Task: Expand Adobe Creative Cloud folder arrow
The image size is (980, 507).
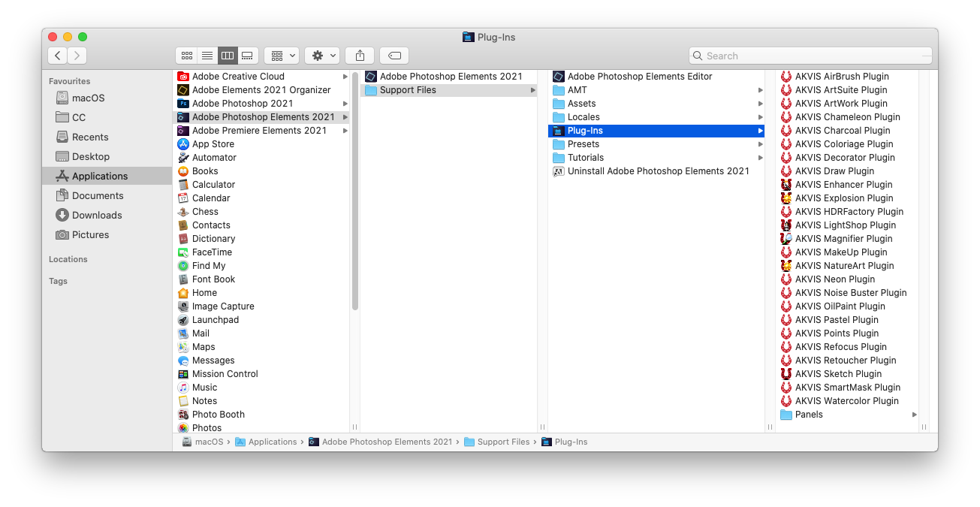Action: (x=345, y=77)
